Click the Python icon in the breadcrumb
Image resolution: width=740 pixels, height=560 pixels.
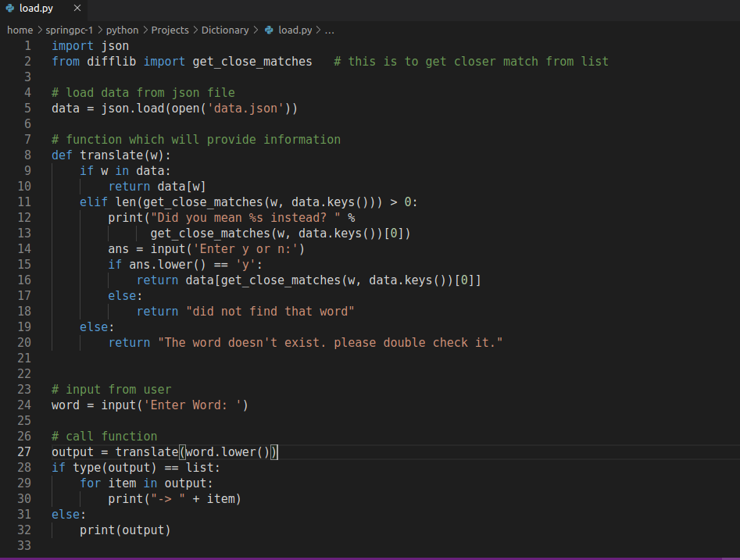[269, 30]
